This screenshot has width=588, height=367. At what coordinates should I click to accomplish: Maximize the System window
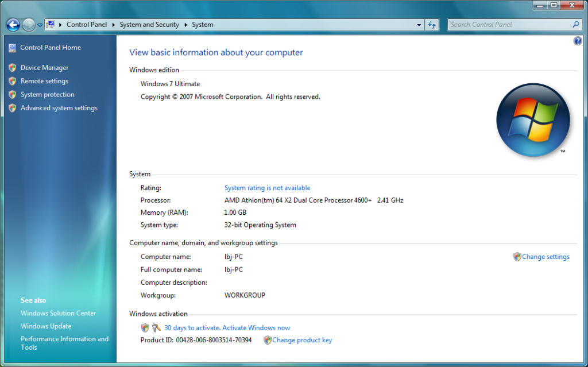point(554,5)
